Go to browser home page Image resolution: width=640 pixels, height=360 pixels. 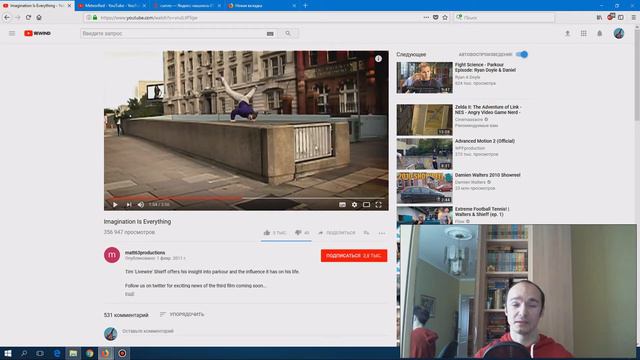(x=39, y=18)
